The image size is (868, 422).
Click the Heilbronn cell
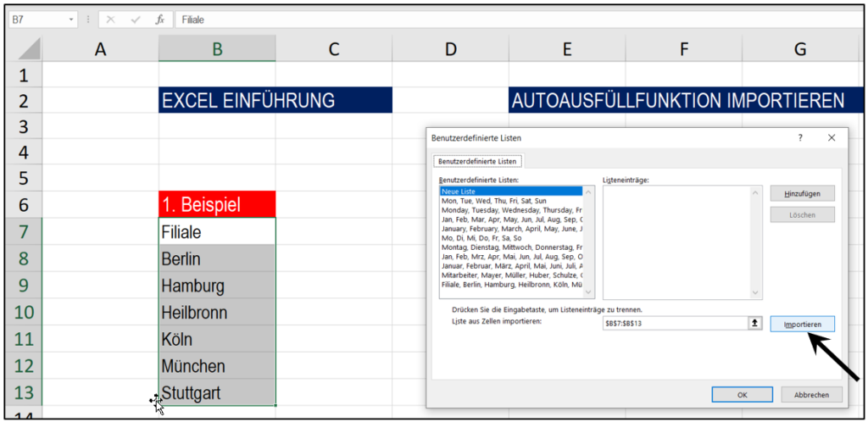coord(217,313)
